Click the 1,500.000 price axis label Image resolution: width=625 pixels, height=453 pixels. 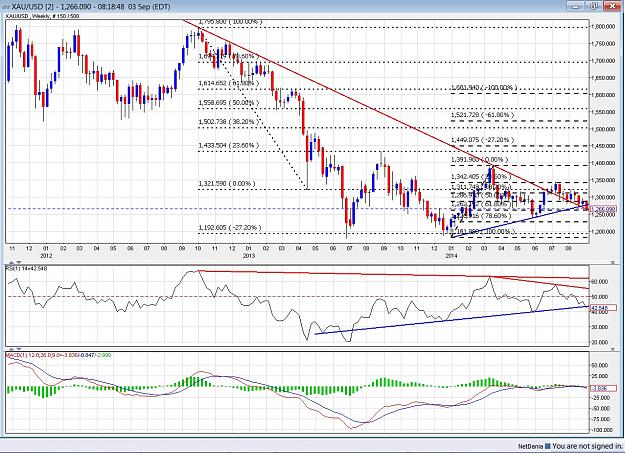[604, 129]
